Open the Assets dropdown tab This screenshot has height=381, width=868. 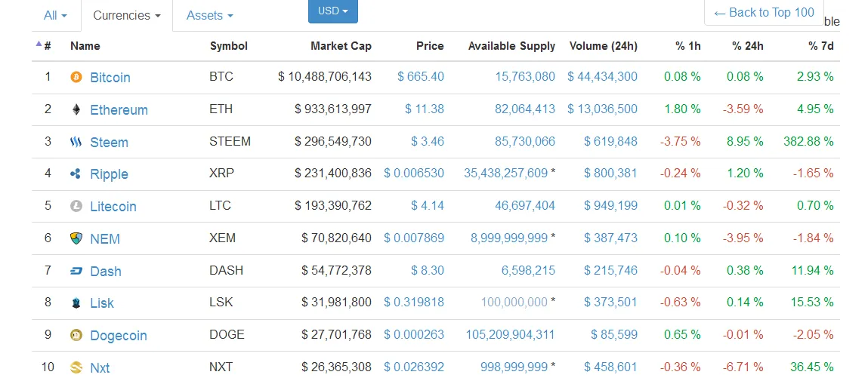pos(210,16)
